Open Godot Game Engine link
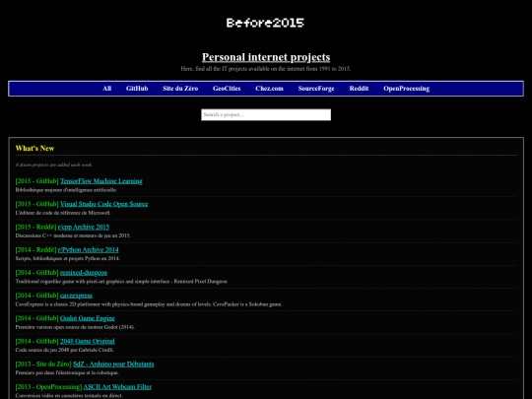The image size is (532, 399). coord(88,318)
